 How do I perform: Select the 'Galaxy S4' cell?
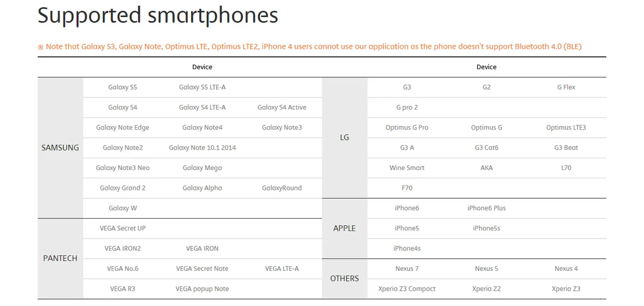123,107
